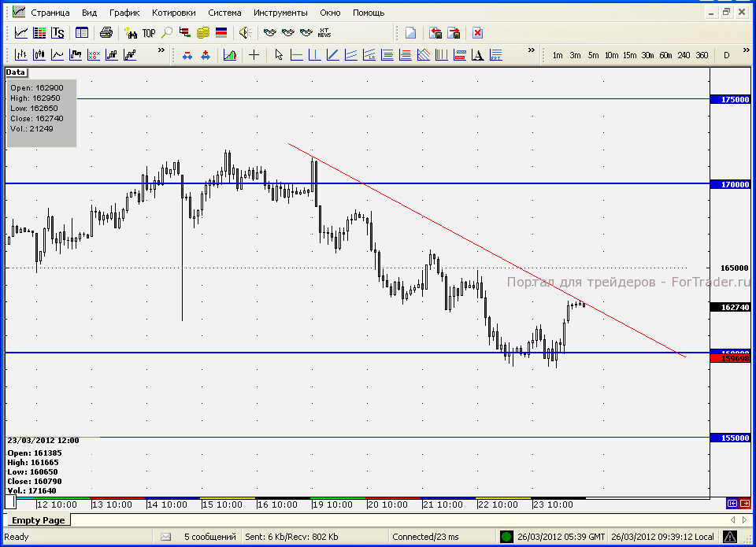Image resolution: width=756 pixels, height=547 pixels.
Task: Set timeframe to 60m
Action: coord(665,55)
